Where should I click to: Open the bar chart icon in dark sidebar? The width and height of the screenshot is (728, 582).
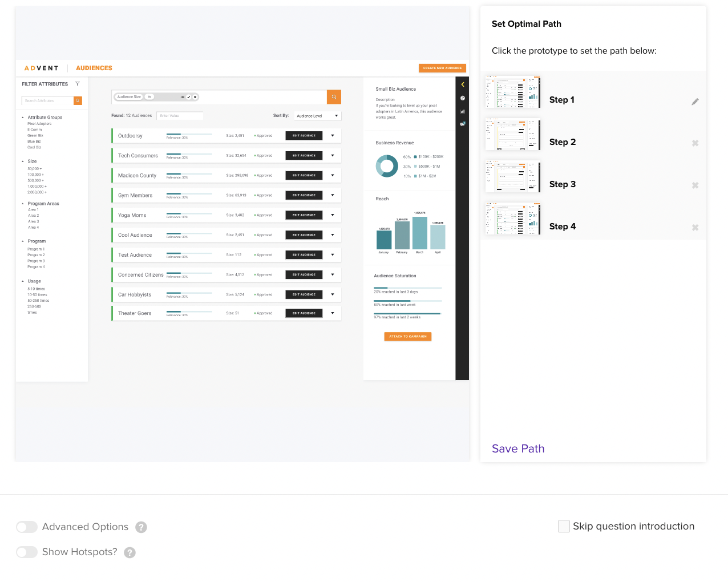coord(463,111)
